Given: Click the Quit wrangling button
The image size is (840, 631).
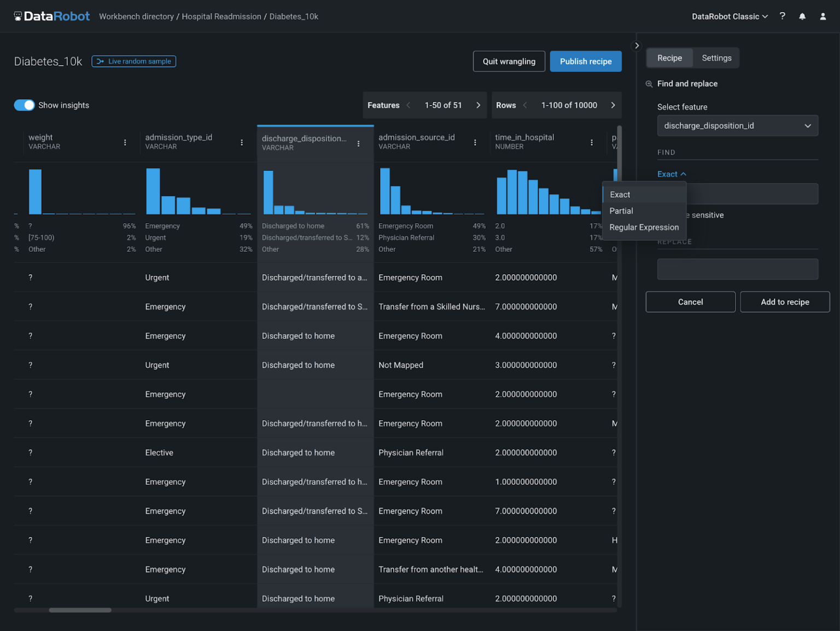Looking at the screenshot, I should tap(509, 61).
